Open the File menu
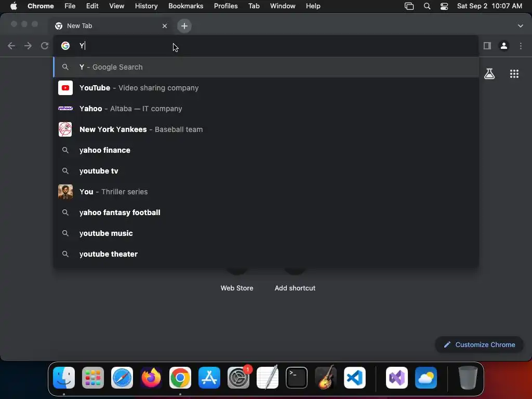The width and height of the screenshot is (532, 399). (70, 6)
